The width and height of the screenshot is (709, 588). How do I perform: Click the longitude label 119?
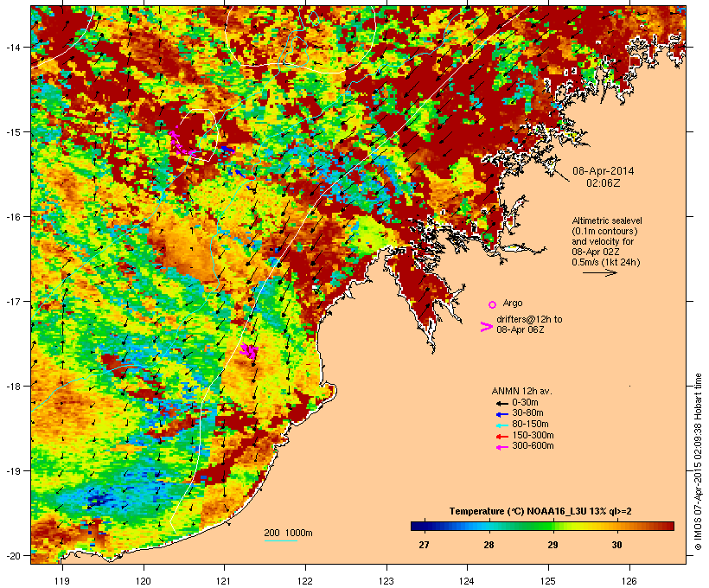(x=62, y=581)
